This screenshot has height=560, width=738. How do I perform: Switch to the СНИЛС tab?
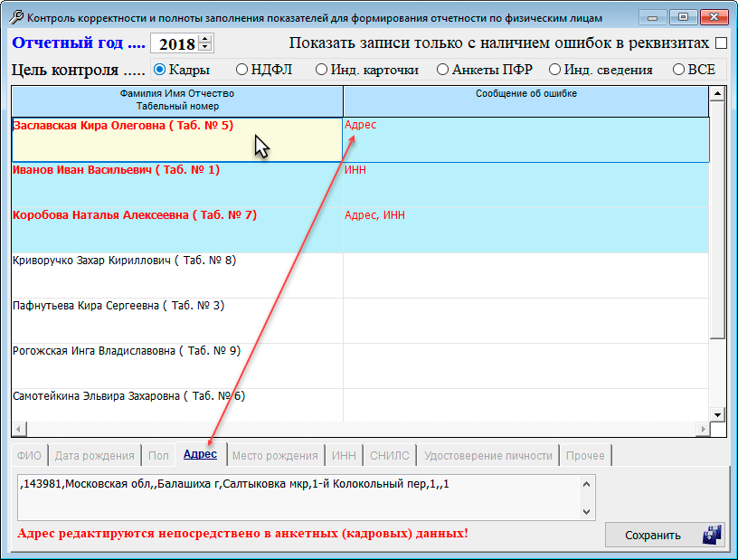click(389, 455)
